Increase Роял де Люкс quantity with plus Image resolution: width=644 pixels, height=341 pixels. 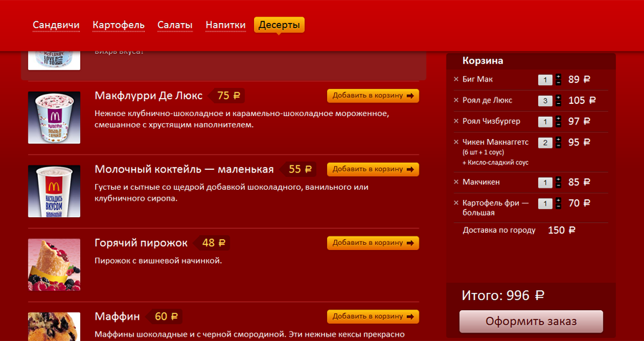(558, 97)
